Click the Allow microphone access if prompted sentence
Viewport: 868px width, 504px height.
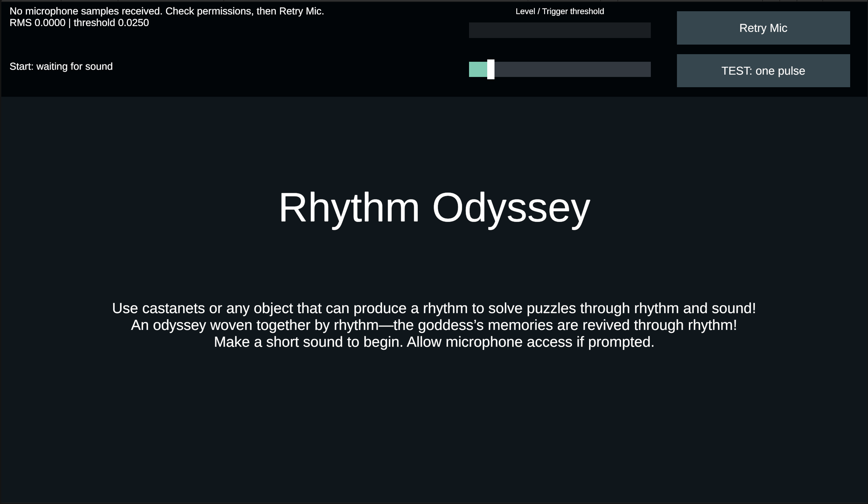click(531, 342)
